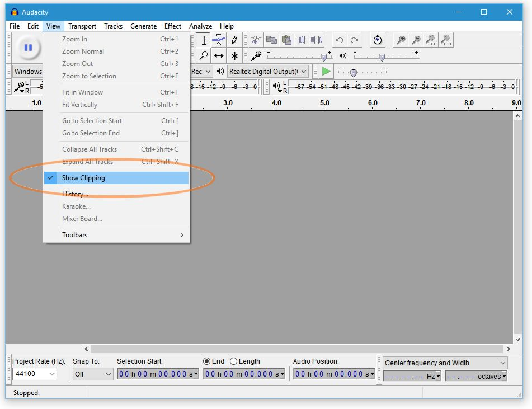The width and height of the screenshot is (532, 409).
Task: Click the Undo arrow icon
Action: click(x=339, y=40)
